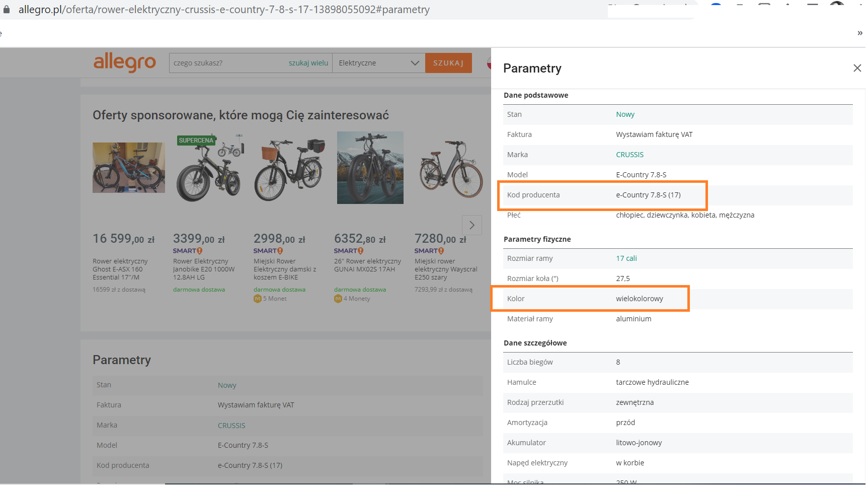Open the Ghost E-ASX 160 bike thumbnail

(128, 168)
